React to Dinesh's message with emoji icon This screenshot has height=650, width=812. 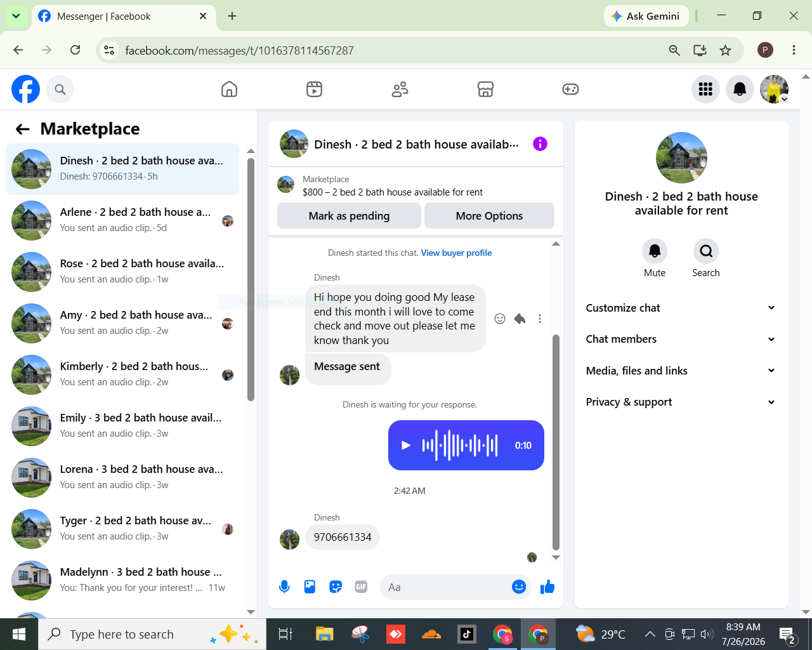coord(500,319)
